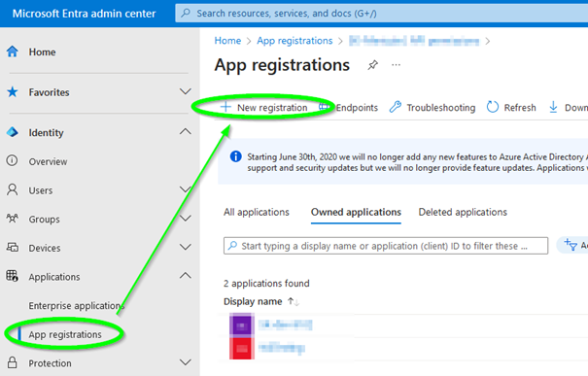Start a New registration

264,108
